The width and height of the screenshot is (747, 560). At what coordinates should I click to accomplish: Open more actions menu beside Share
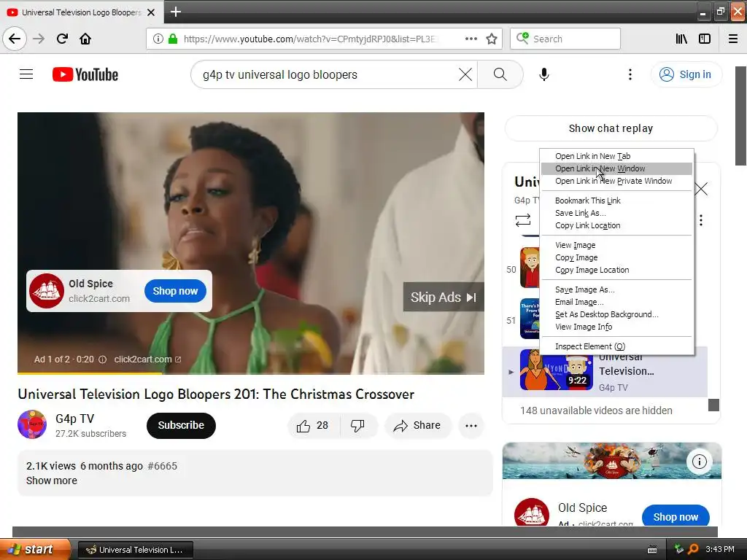coord(471,425)
